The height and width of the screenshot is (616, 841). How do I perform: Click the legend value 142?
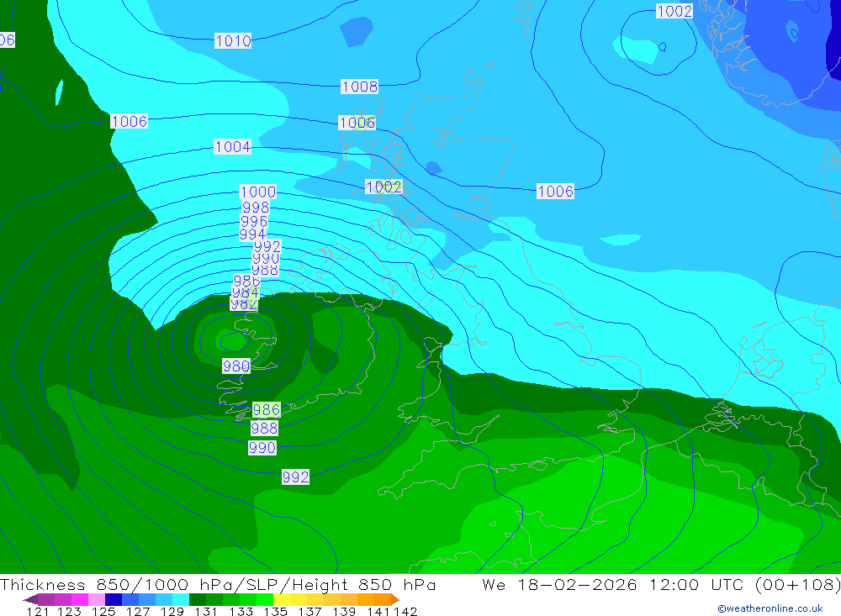405,612
